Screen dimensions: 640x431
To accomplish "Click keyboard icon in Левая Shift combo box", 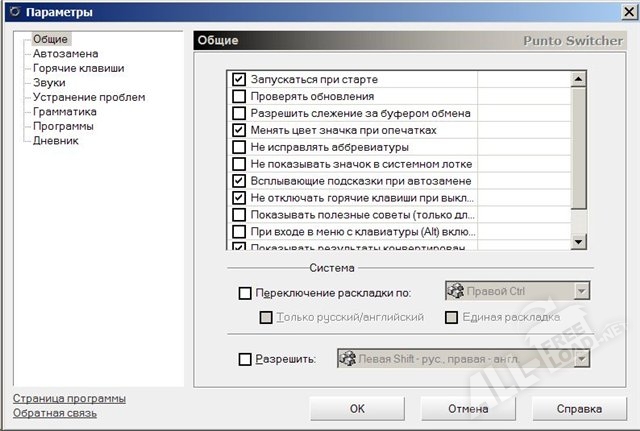I will [350, 358].
